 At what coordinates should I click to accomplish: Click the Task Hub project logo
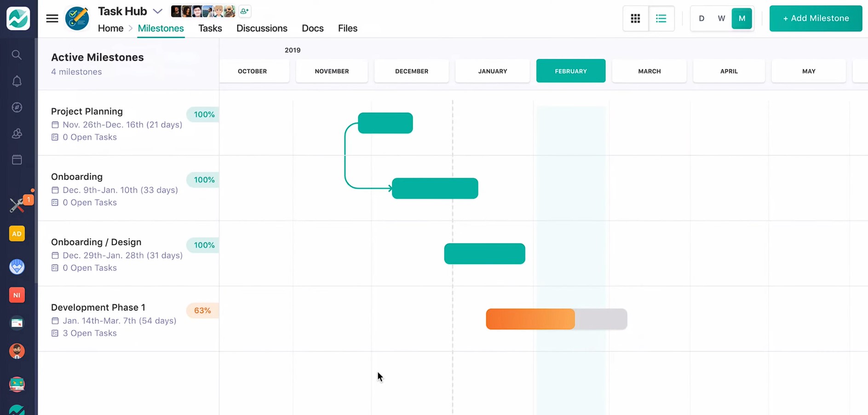[x=77, y=18]
